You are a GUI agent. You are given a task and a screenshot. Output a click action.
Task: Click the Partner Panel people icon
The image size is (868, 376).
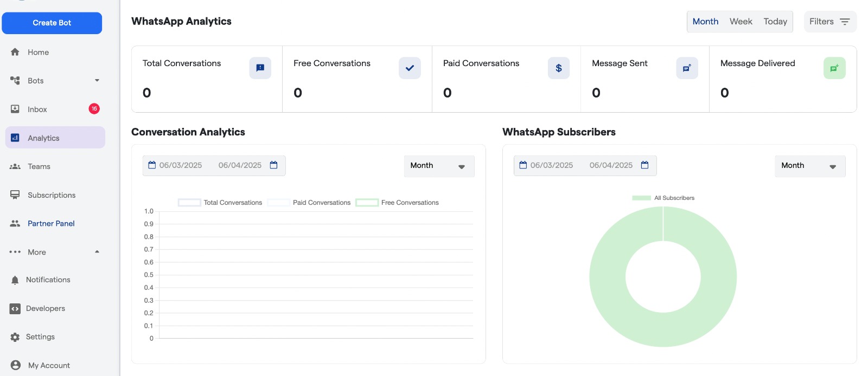15,223
